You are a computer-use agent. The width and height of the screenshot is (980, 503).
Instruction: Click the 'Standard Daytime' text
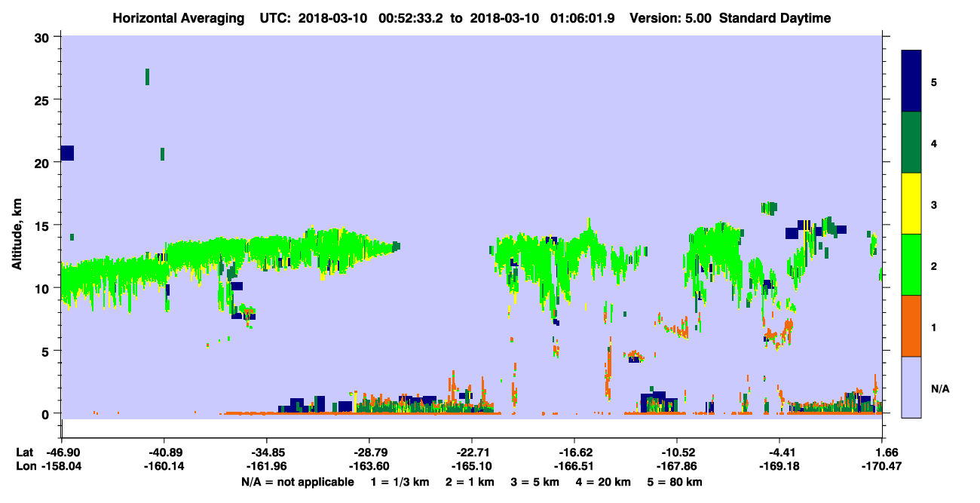(x=775, y=18)
